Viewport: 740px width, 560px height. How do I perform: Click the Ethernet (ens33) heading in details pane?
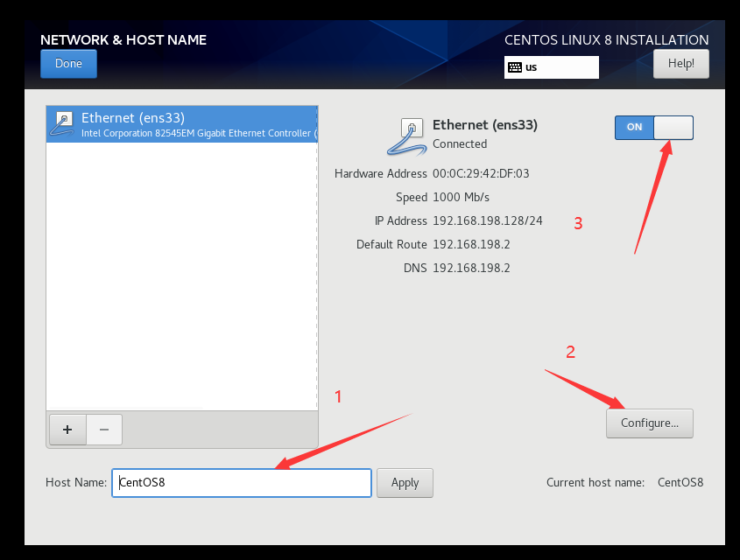[x=485, y=125]
